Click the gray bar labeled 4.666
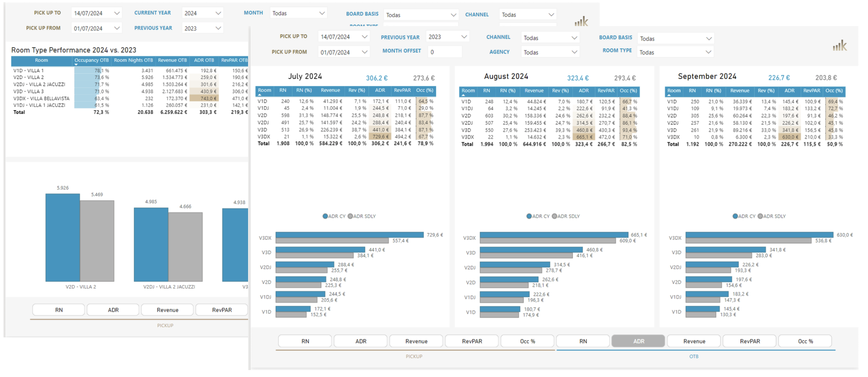 click(185, 247)
